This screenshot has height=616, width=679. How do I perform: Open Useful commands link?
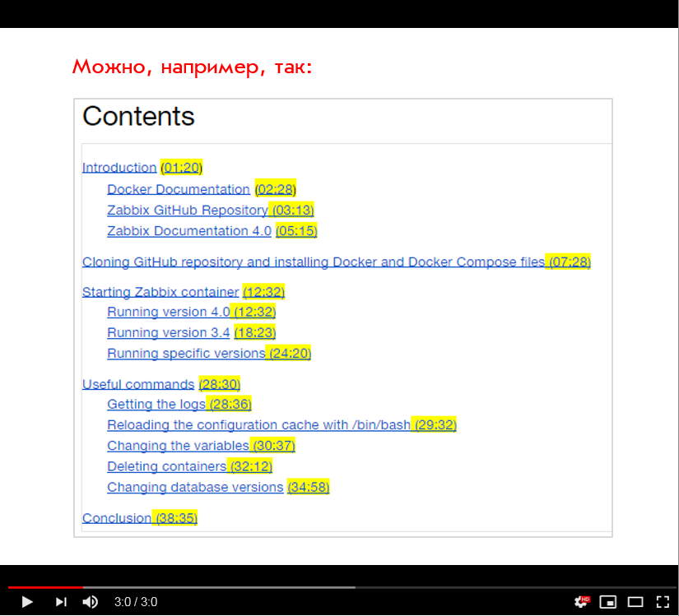[x=138, y=384]
